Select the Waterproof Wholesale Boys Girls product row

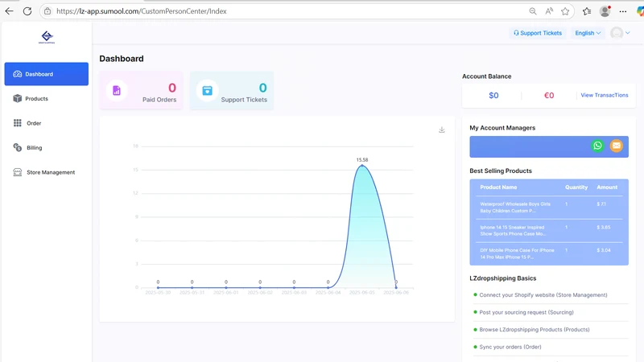(549, 208)
